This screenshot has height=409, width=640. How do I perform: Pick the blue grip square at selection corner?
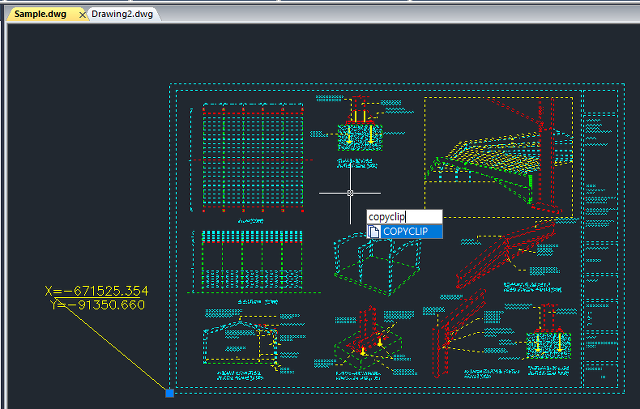[169, 393]
